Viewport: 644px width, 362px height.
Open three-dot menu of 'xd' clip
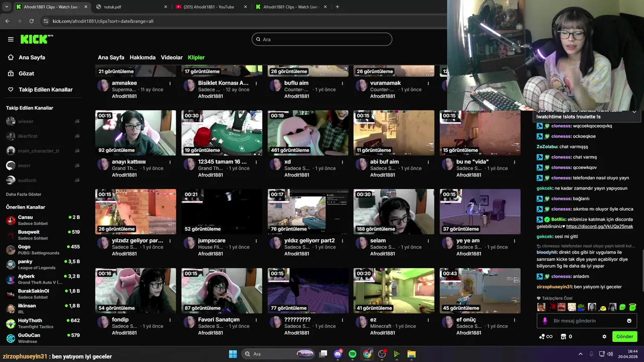pyautogui.click(x=342, y=162)
